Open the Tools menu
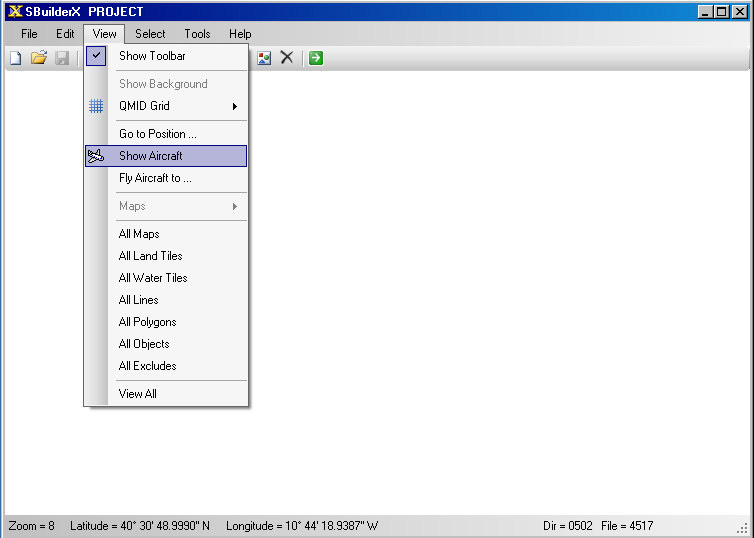The height and width of the screenshot is (538, 754). (197, 34)
